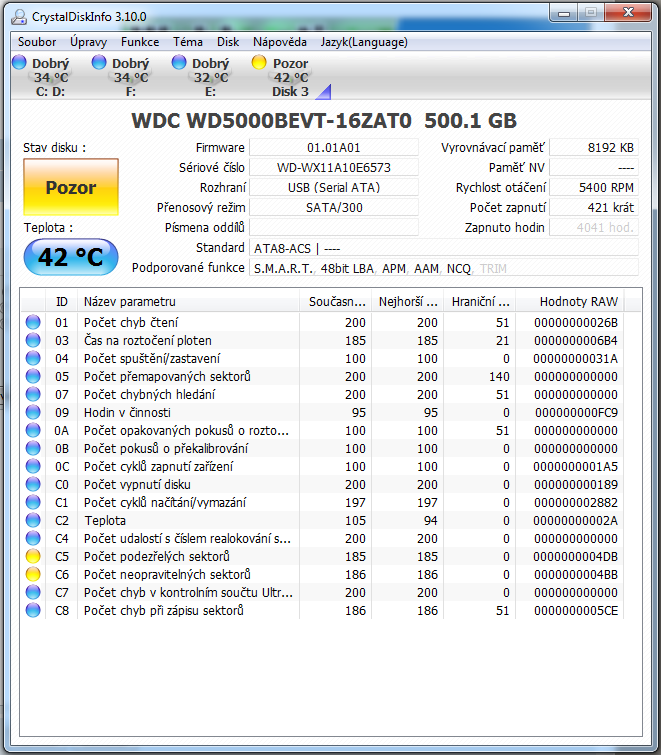This screenshot has height=755, width=661.
Task: Select the row 'Počet podezřelých sektorů'
Action: click(x=322, y=556)
